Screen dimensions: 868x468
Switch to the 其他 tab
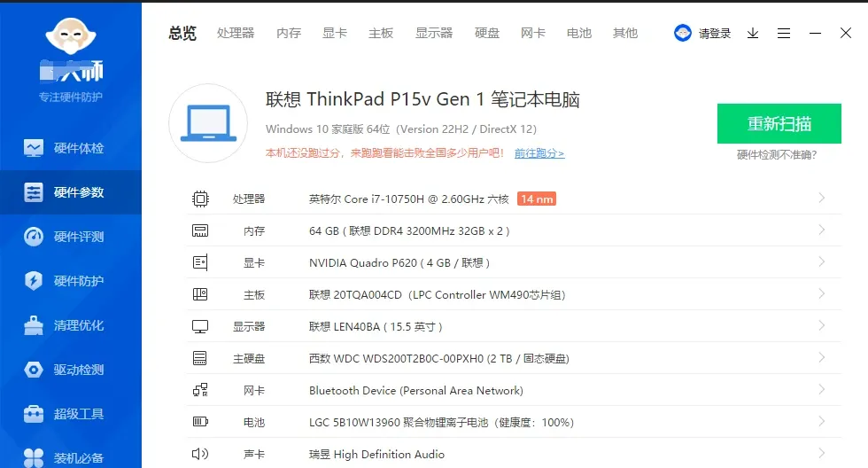[625, 33]
